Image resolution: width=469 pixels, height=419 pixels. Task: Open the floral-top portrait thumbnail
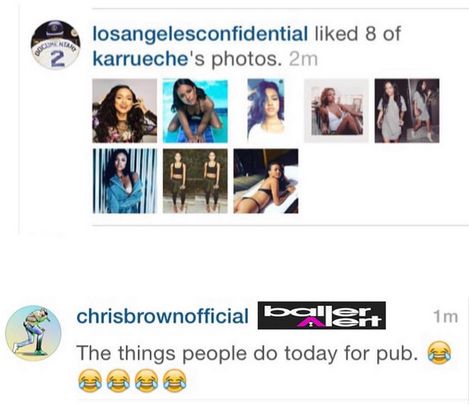click(125, 111)
